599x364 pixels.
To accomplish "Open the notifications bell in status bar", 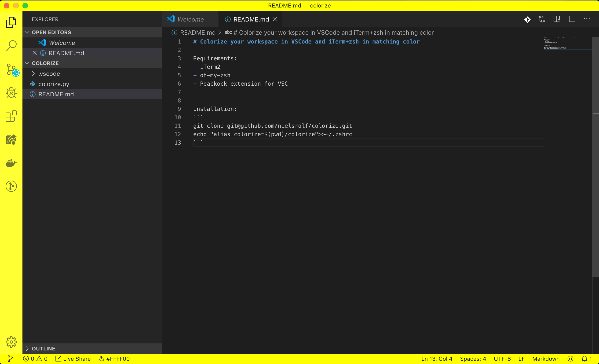I will [x=584, y=359].
